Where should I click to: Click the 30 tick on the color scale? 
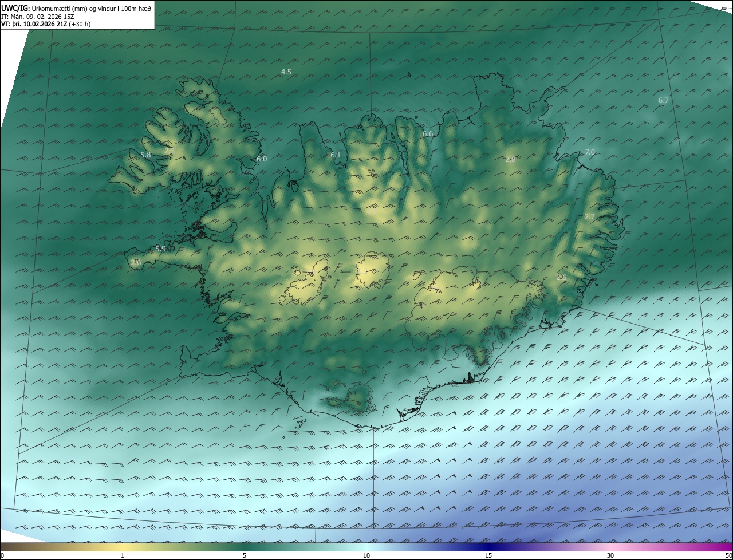click(x=610, y=555)
